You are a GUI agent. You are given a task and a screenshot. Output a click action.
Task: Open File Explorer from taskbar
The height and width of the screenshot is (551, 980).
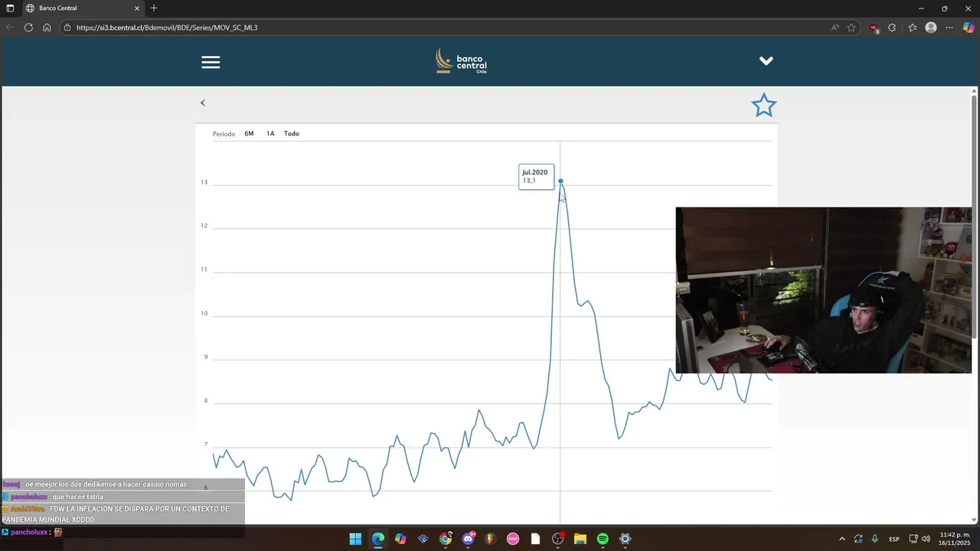[x=580, y=539]
